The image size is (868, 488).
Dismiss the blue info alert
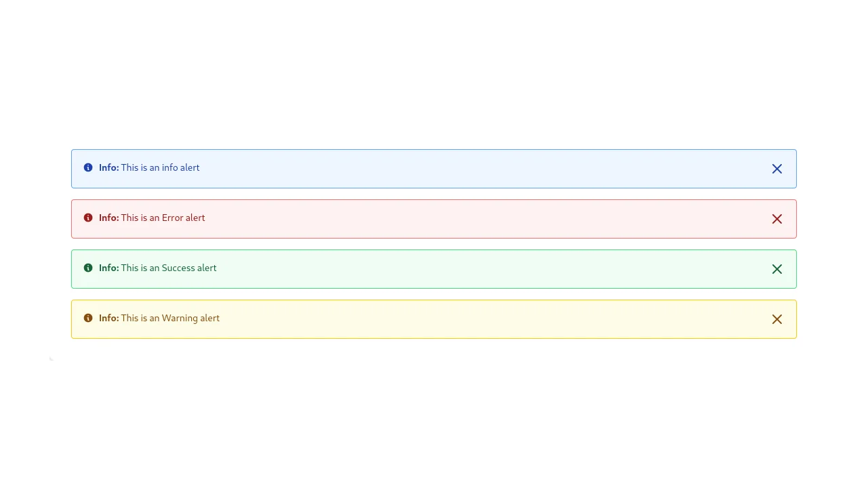(777, 169)
